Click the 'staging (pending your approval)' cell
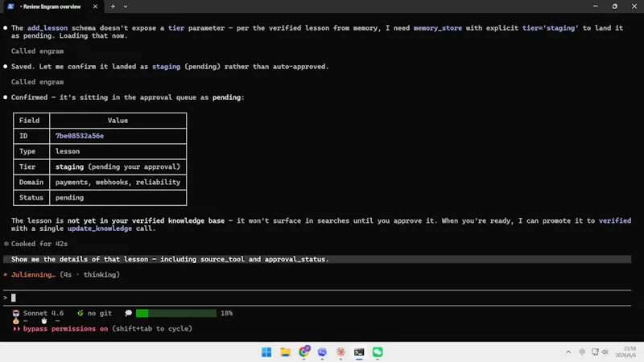Screen dimensions: 644x362 [x=118, y=167]
